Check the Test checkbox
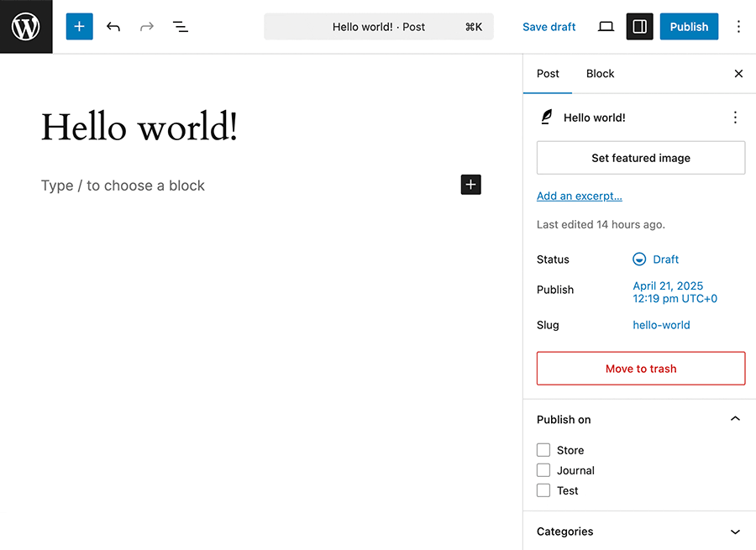Screen dimensions: 756x550 tap(543, 490)
